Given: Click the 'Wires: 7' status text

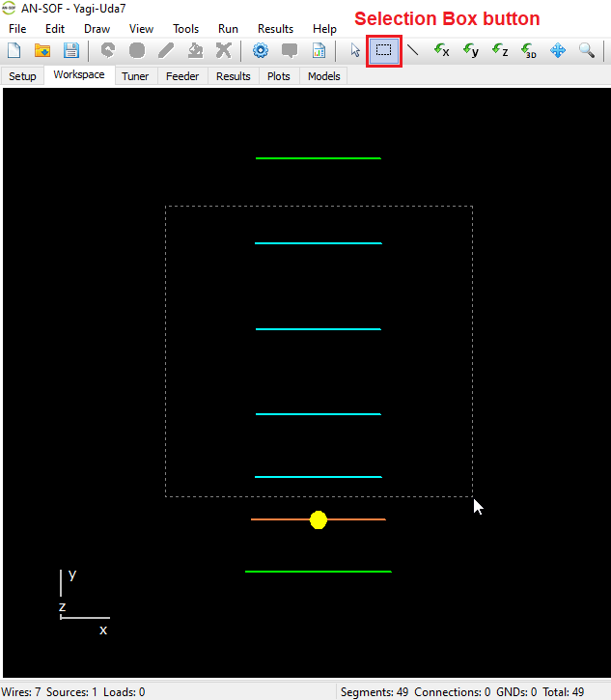Looking at the screenshot, I should (21, 692).
